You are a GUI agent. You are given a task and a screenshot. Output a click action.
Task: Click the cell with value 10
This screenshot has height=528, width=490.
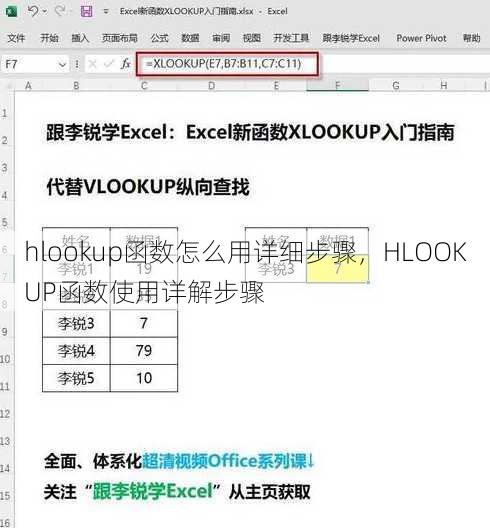144,378
